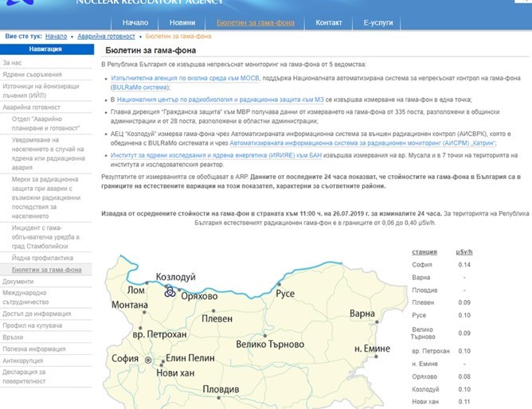Screen dimensions: 532x409
Task: Open the Новини top menu tab
Action: [182, 23]
